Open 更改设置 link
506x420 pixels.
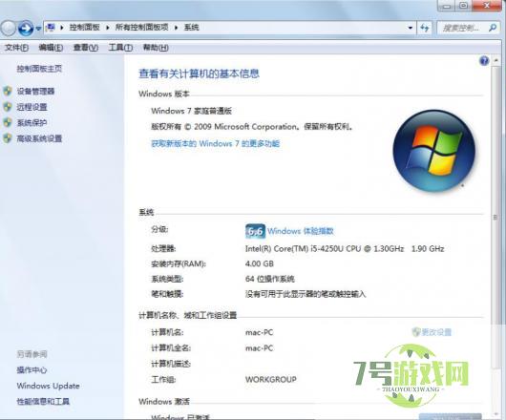pos(436,332)
